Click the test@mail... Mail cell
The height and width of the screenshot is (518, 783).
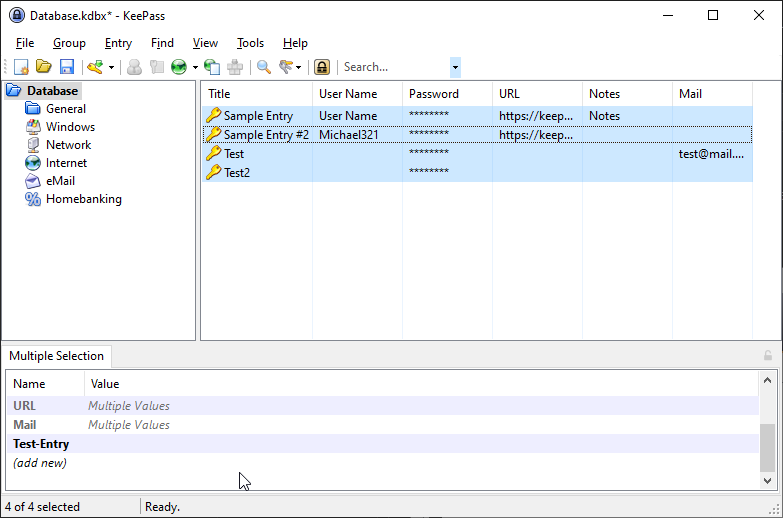click(711, 154)
